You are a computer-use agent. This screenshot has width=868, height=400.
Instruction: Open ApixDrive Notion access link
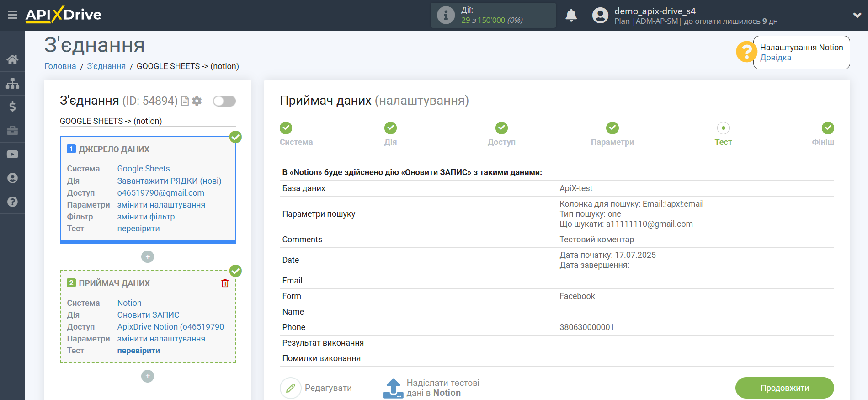[171, 327]
